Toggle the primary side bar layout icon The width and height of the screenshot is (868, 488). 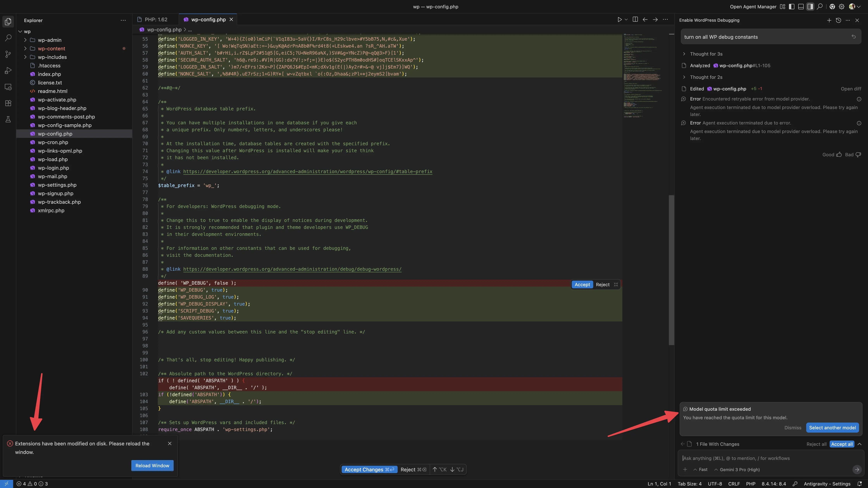pyautogui.click(x=792, y=7)
